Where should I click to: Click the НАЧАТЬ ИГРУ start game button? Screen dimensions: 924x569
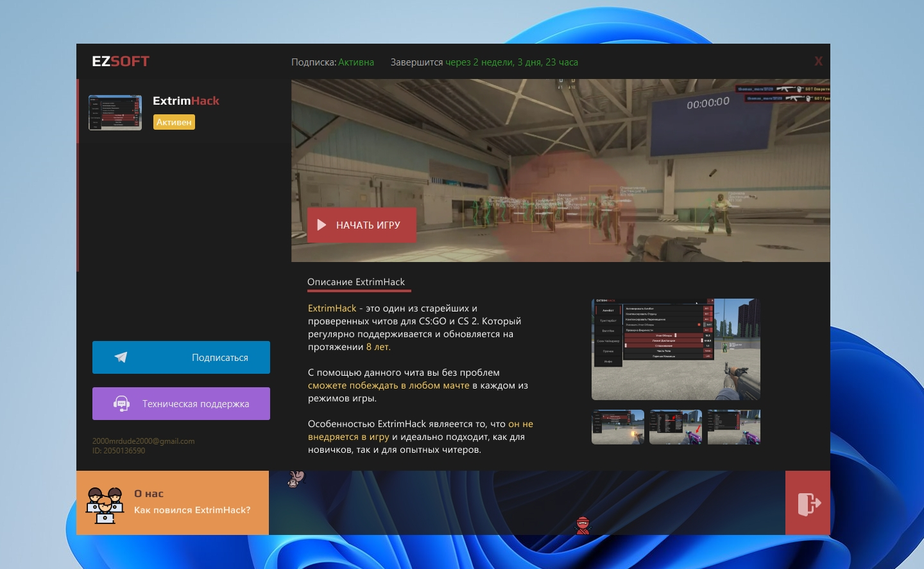point(362,225)
